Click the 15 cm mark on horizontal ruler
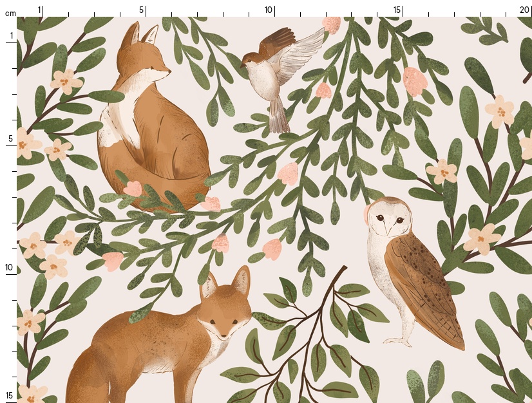The image size is (532, 403). point(398,10)
